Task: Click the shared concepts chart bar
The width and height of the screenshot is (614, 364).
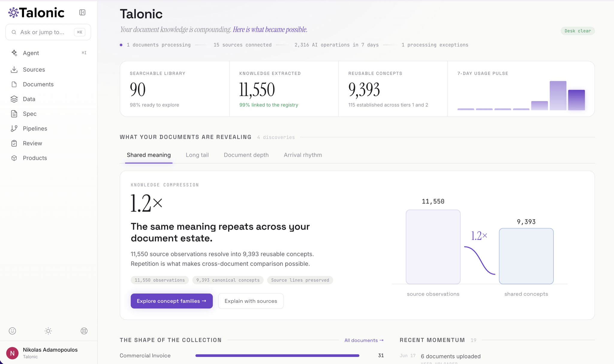Action: [526, 256]
